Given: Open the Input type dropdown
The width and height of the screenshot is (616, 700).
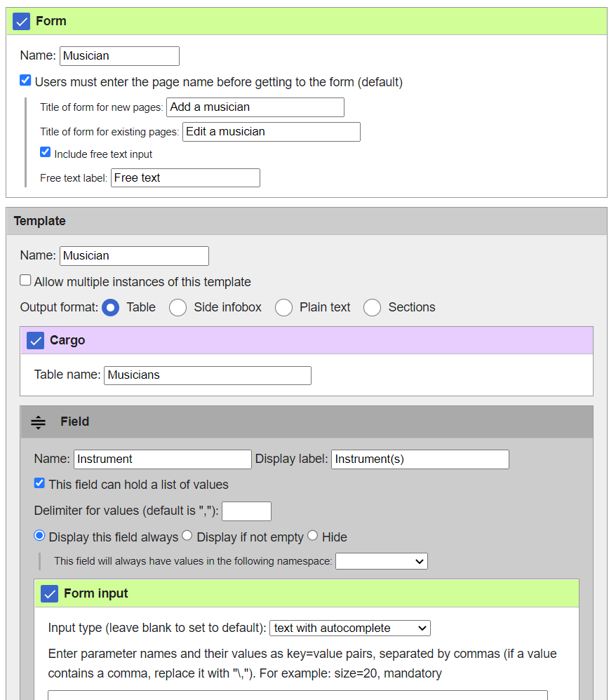Looking at the screenshot, I should [349, 628].
